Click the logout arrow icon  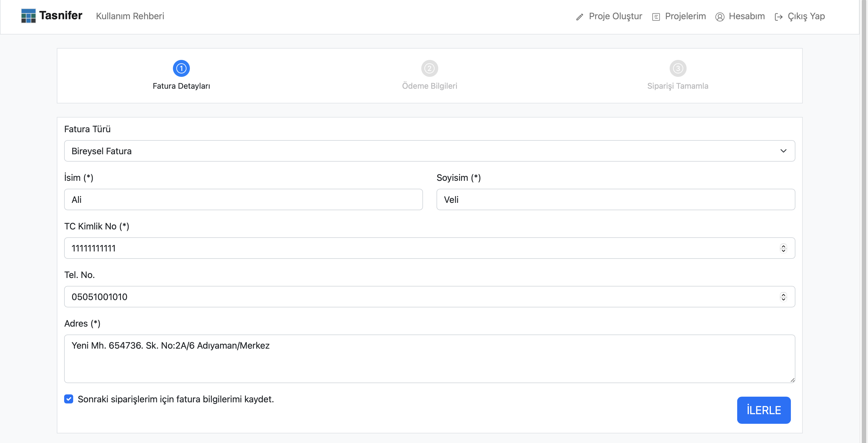778,17
